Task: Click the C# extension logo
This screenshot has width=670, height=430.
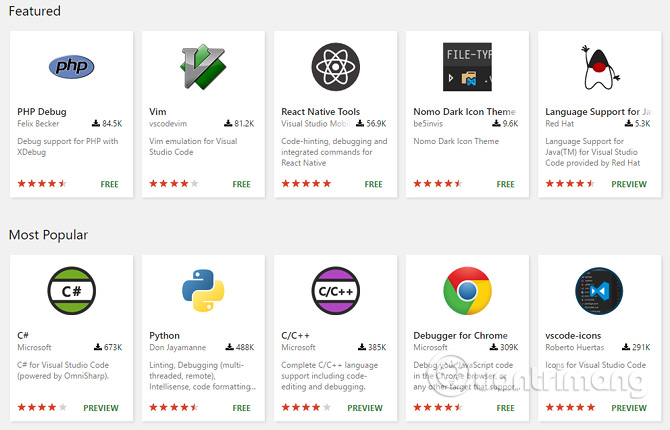Action: (x=70, y=290)
